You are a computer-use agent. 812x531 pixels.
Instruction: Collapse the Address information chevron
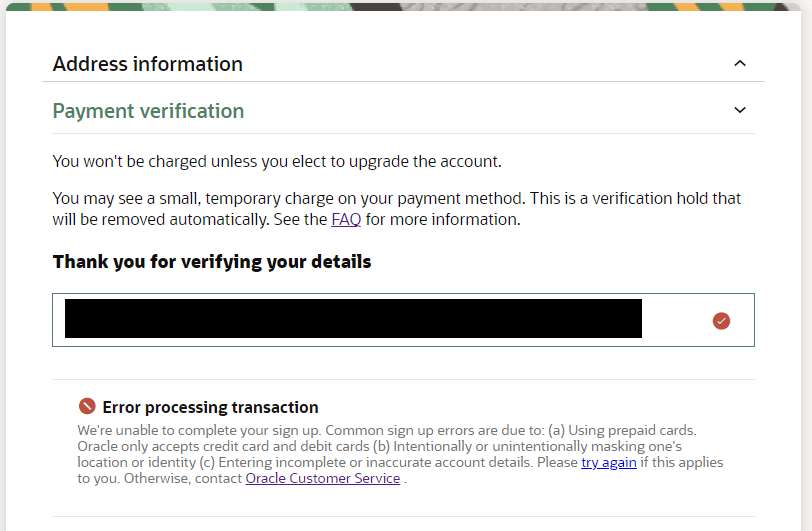740,64
